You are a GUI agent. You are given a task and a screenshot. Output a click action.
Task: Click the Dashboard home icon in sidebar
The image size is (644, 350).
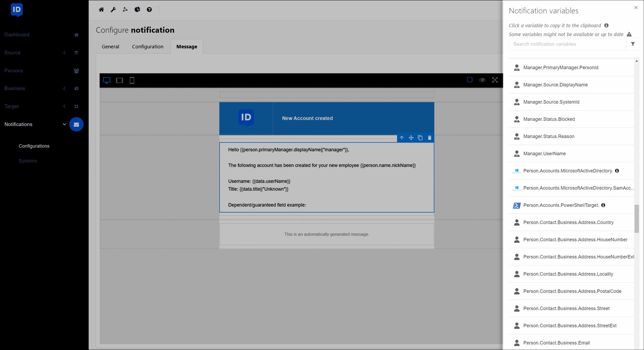76,35
